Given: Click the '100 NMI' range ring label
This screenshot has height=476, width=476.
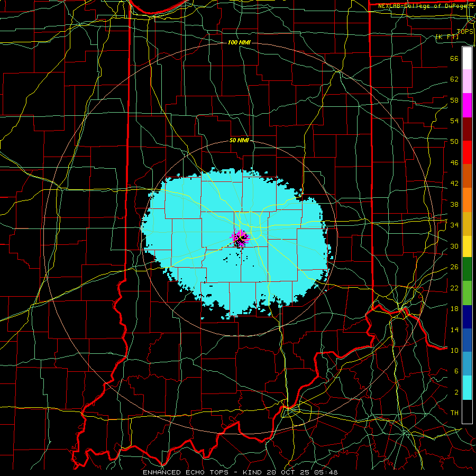Looking at the screenshot, I should coord(239,42).
